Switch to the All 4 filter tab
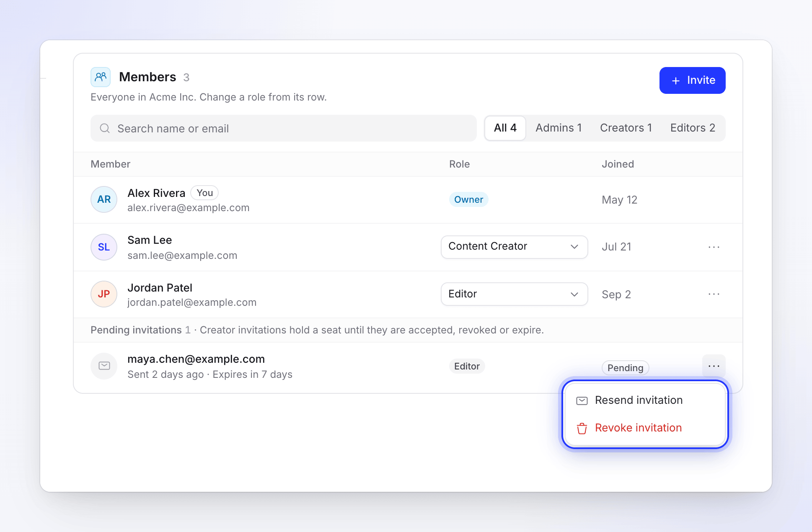The image size is (812, 532). tap(505, 128)
